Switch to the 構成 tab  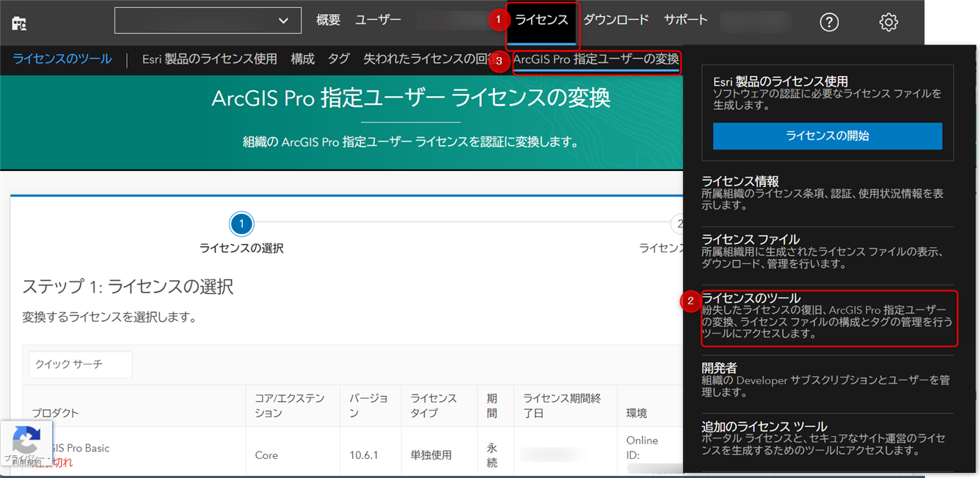click(x=302, y=59)
